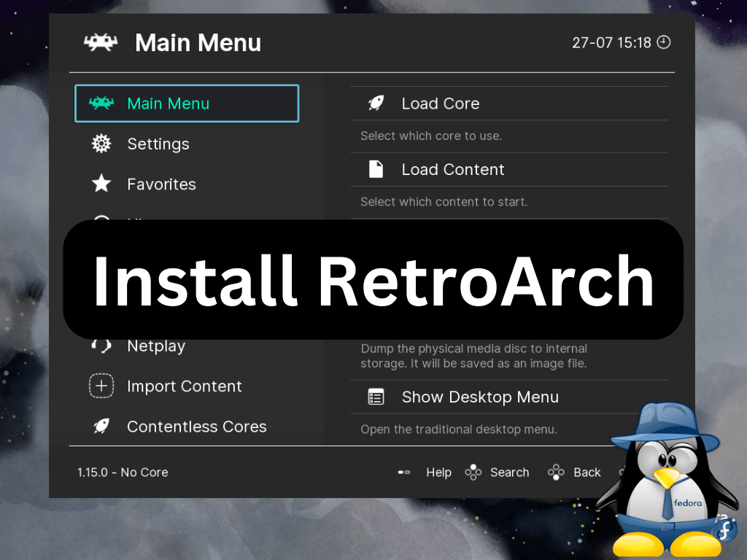Click the Settings gear icon
This screenshot has height=560, width=747.
pyautogui.click(x=101, y=144)
